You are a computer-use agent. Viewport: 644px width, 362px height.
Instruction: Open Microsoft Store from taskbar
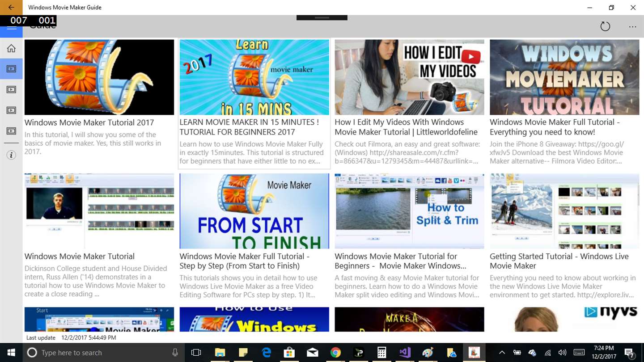click(289, 353)
